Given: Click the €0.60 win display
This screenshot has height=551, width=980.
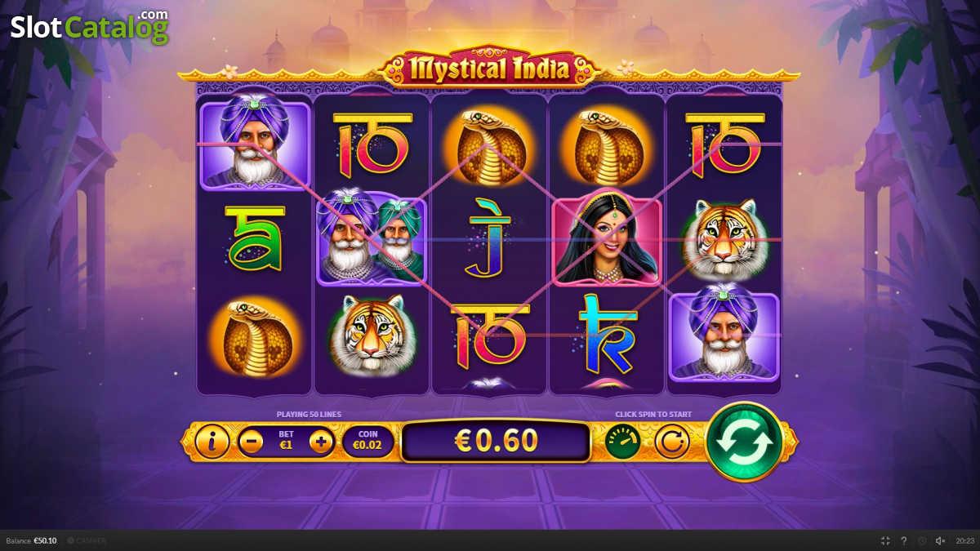Looking at the screenshot, I should (496, 442).
